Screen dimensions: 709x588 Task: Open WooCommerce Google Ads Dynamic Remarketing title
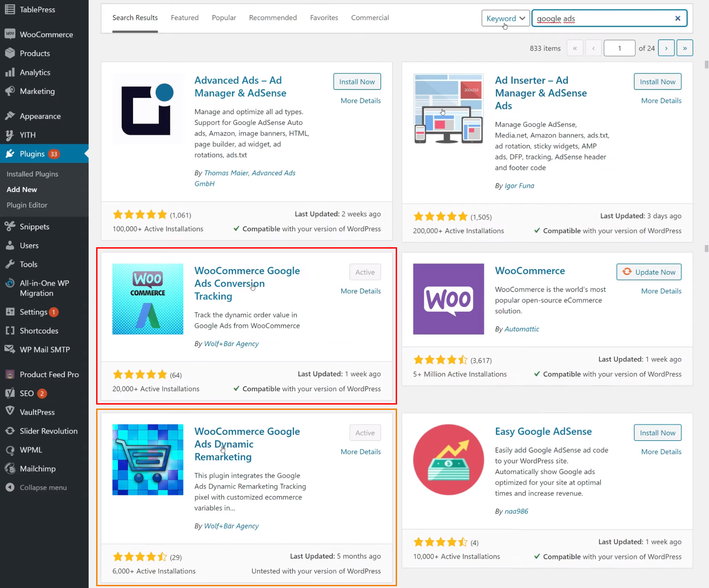point(247,444)
